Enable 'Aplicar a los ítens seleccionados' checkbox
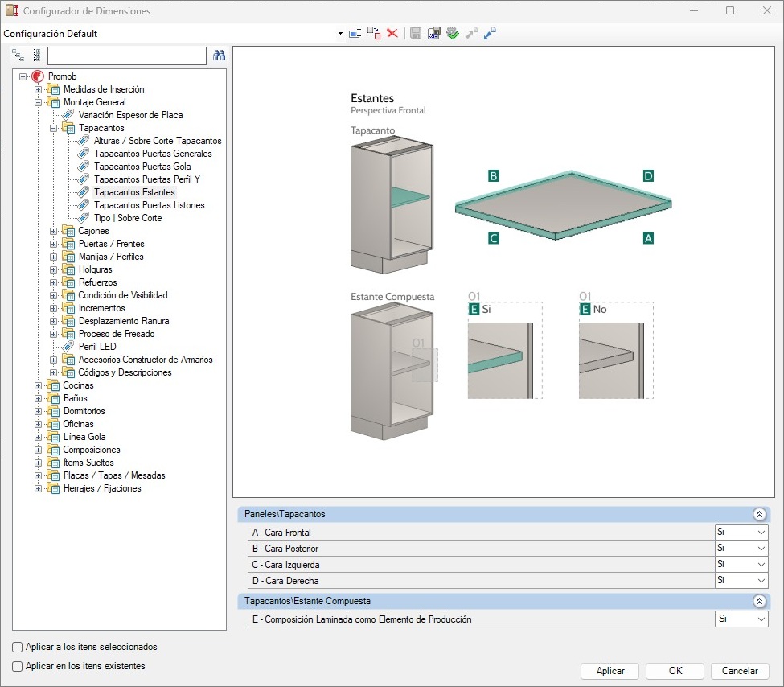 click(18, 647)
